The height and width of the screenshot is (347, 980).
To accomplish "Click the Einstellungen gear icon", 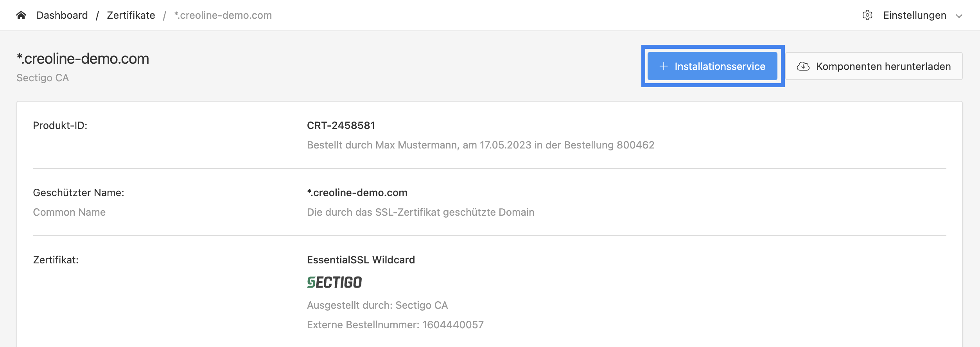I will [867, 15].
